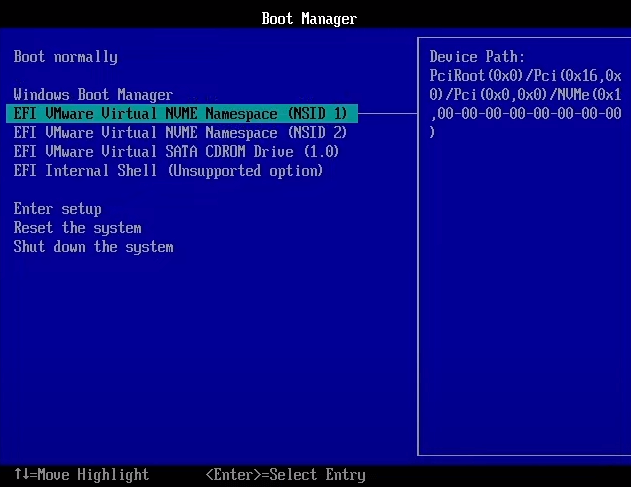Click Reset the system
The width and height of the screenshot is (631, 487).
tap(77, 228)
